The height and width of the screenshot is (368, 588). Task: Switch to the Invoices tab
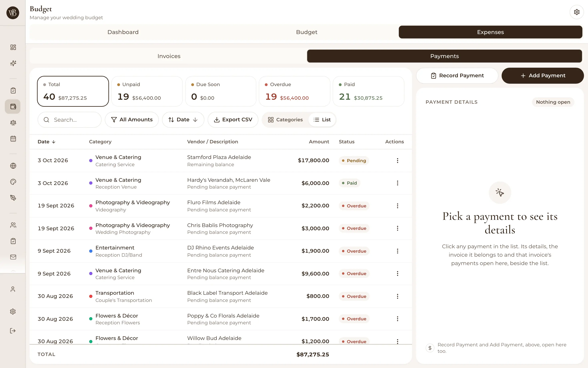click(169, 56)
